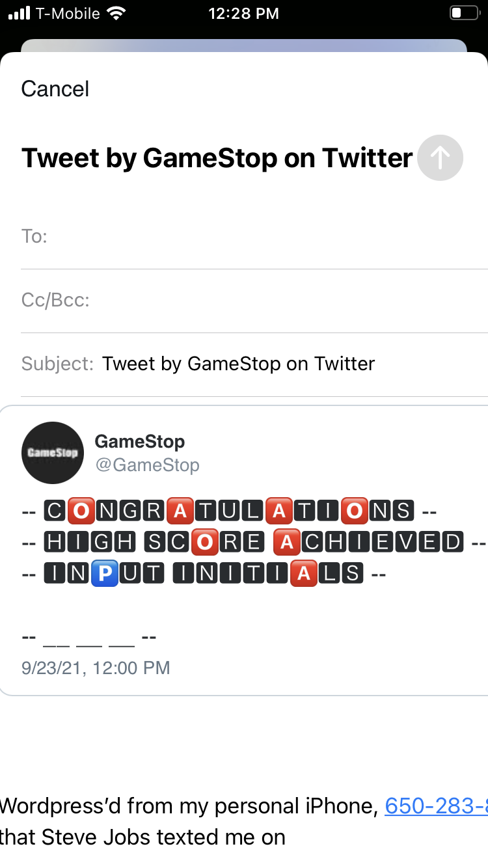This screenshot has height=868, width=488.
Task: Edit the Subject line text
Action: (x=238, y=364)
